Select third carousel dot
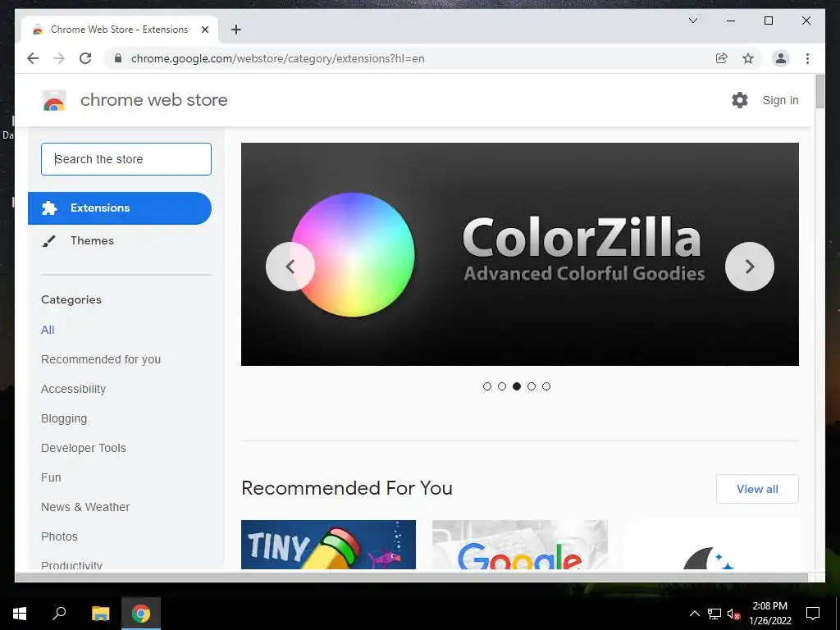The height and width of the screenshot is (630, 840). coord(517,386)
